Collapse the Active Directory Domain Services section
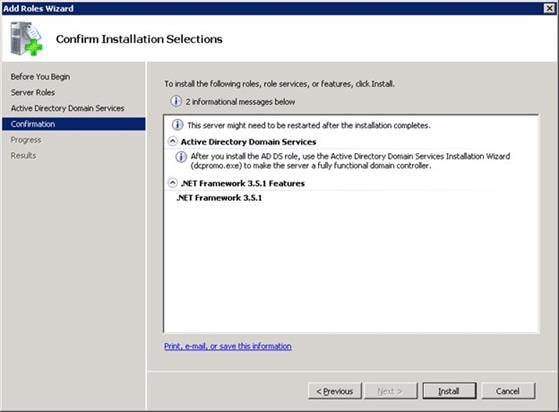559x412 pixels. click(172, 141)
